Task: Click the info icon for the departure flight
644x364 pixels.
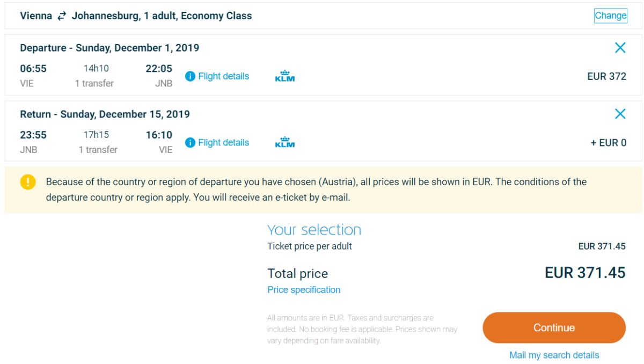Action: click(190, 76)
